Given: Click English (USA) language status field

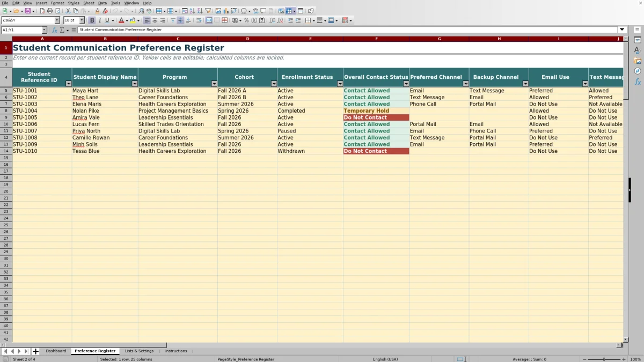Looking at the screenshot, I should pos(385,359).
